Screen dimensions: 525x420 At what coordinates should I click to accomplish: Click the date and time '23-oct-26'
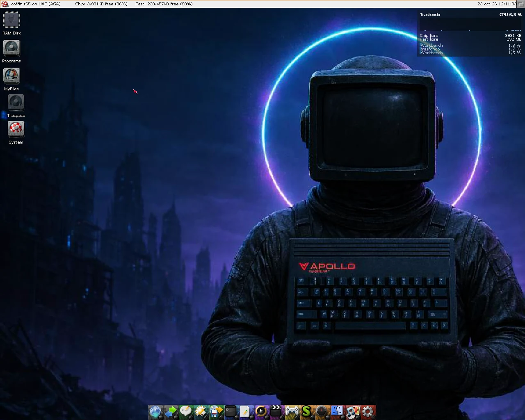497,4
